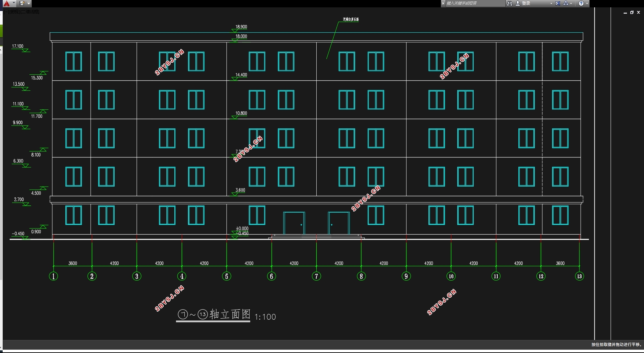Select axis bubble number 12

(541, 276)
